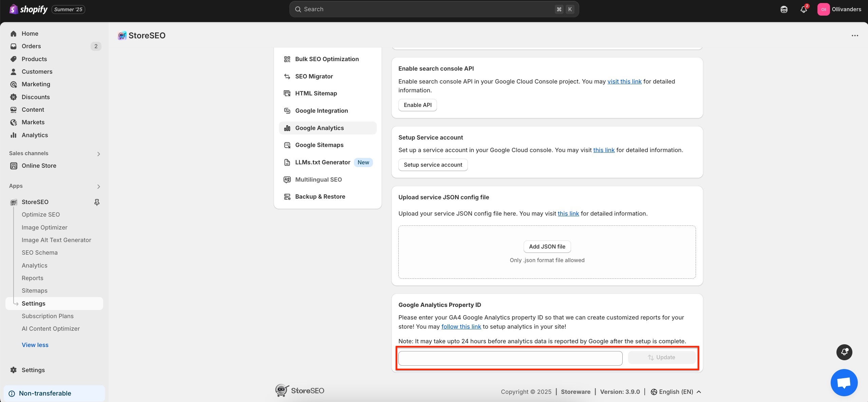Click the Content icon in sidebar
868x402 pixels.
[14, 110]
